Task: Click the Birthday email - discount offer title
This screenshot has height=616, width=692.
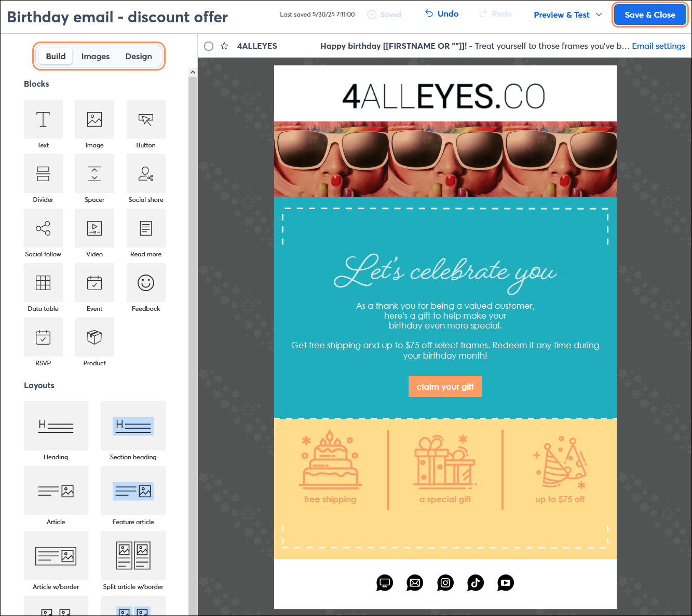Action: 117,17
